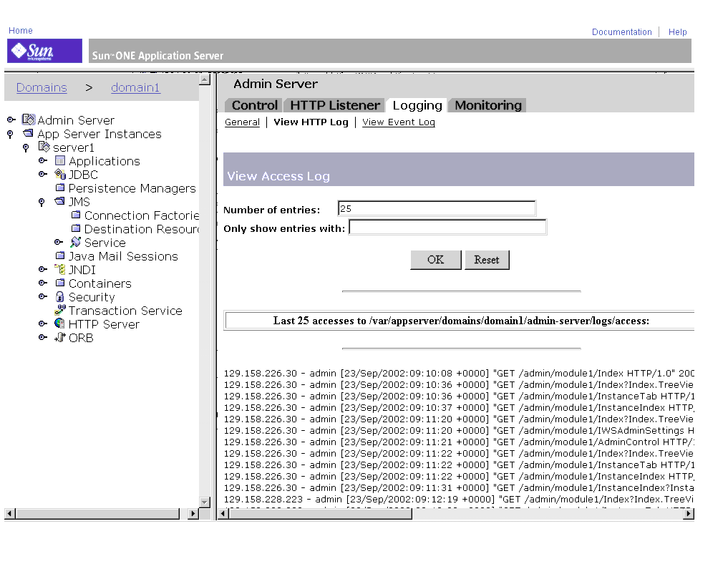Click the tree pane horizontal scrollbar thumb
Viewport: 728px width, 564px height.
tap(97, 513)
